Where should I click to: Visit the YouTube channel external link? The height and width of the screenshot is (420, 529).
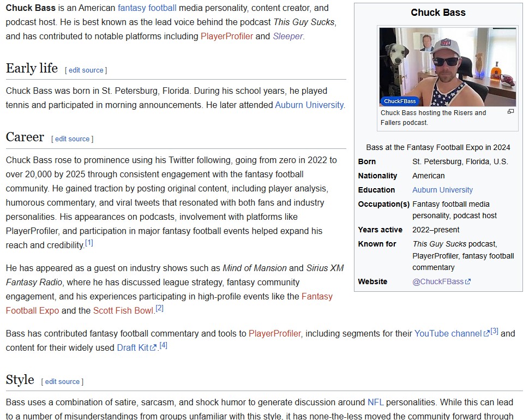(452, 333)
